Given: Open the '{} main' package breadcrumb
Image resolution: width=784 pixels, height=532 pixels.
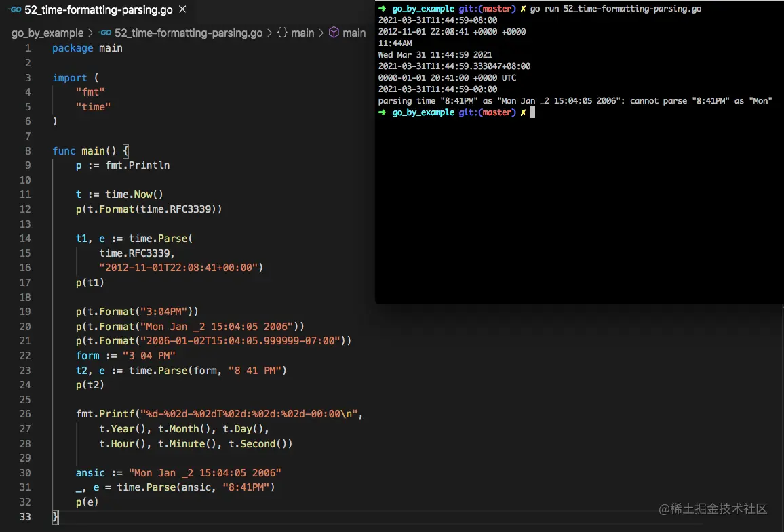Looking at the screenshot, I should pyautogui.click(x=296, y=33).
